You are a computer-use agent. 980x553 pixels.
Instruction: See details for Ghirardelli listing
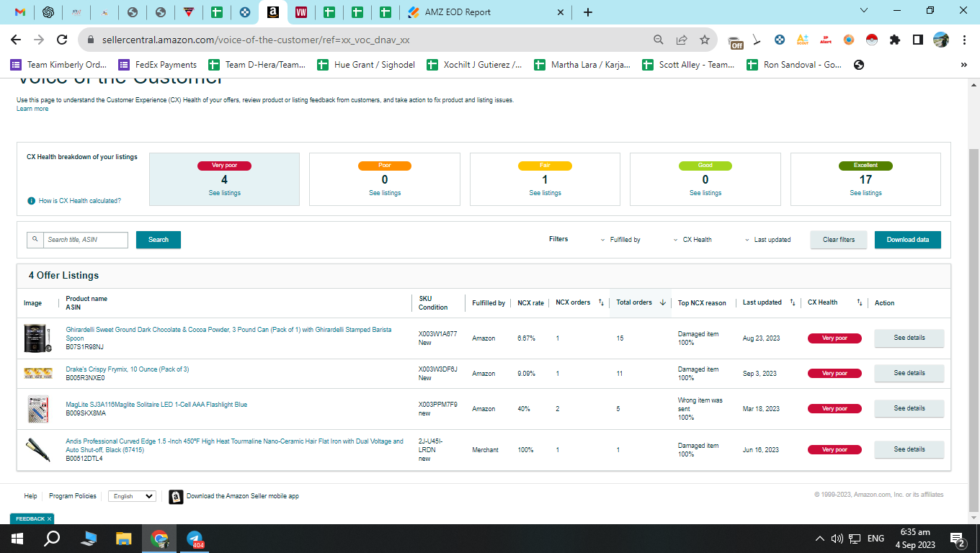(x=909, y=338)
